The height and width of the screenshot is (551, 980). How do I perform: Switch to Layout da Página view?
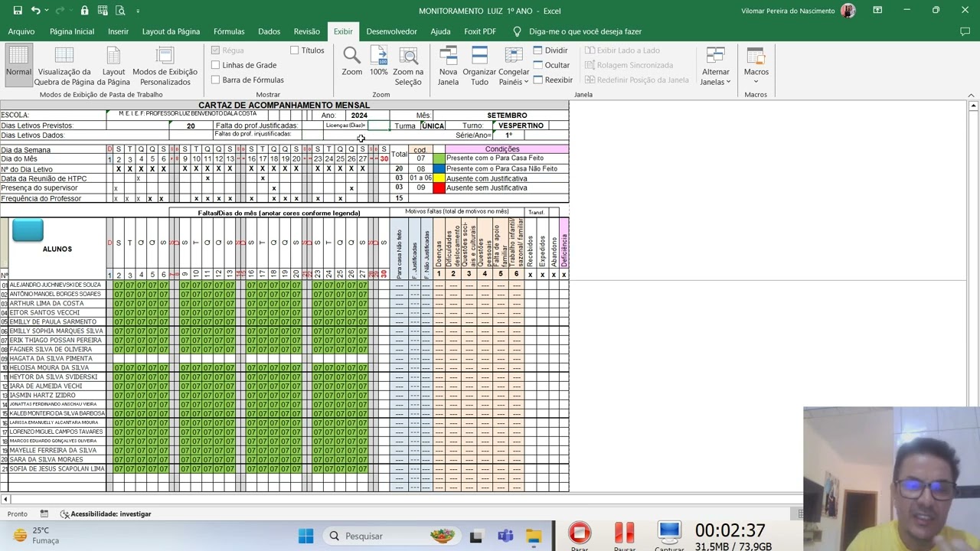[x=113, y=67]
